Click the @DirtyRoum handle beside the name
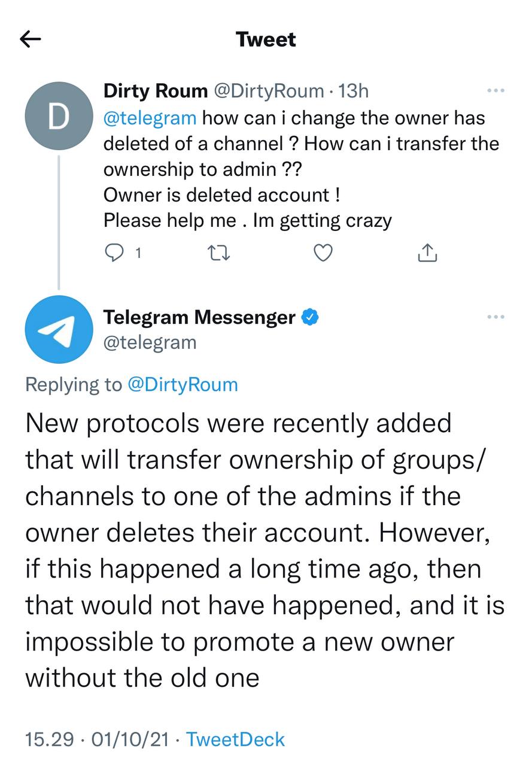Viewport: 532px width, 766px height. point(269,91)
